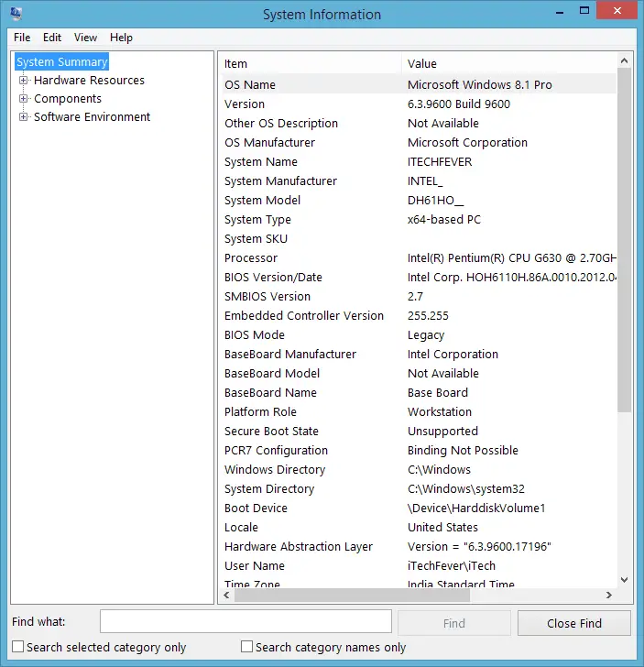Screen dimensions: 644x667
Task: Select the Locale row label
Action: point(241,527)
